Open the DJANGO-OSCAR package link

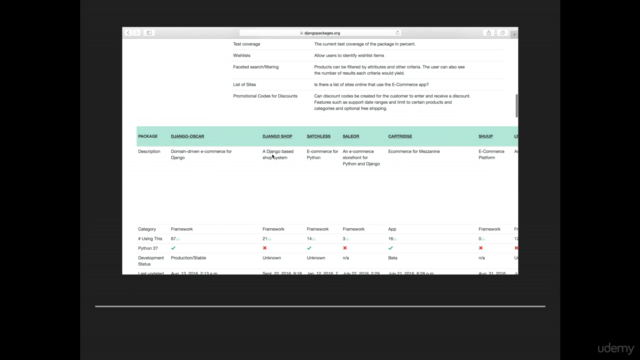click(187, 136)
